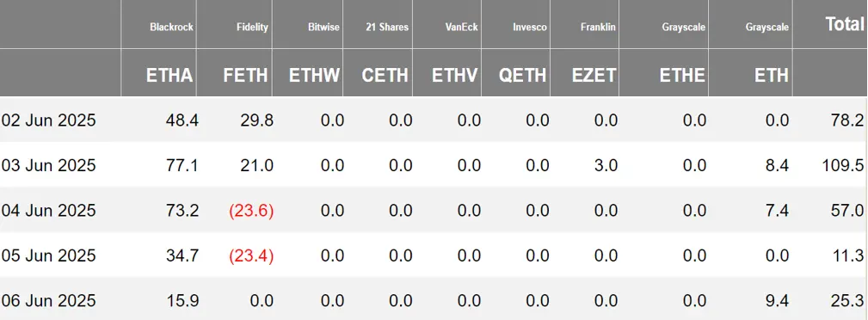Select the 05 Jun 2025 row label
This screenshot has height=320, width=868.
pyautogui.click(x=48, y=255)
